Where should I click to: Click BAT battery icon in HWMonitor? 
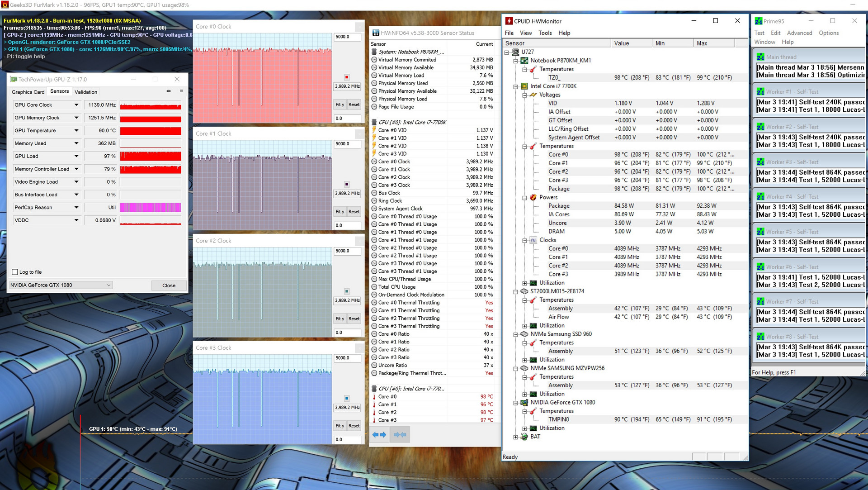tap(524, 437)
